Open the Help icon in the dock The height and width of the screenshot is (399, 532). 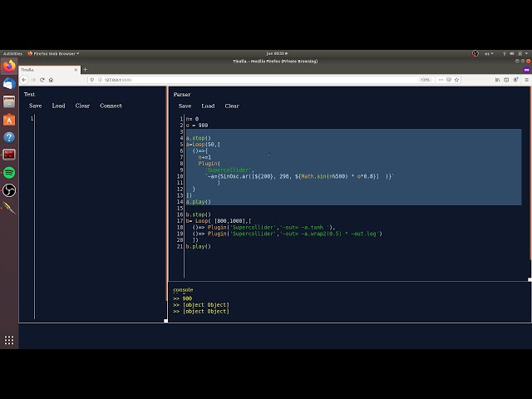(9, 137)
